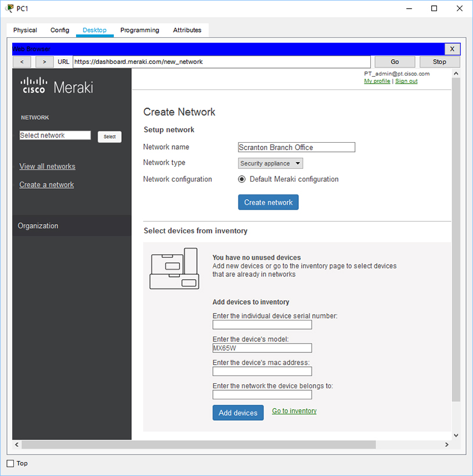Click the inventory devices illustration

(x=174, y=269)
